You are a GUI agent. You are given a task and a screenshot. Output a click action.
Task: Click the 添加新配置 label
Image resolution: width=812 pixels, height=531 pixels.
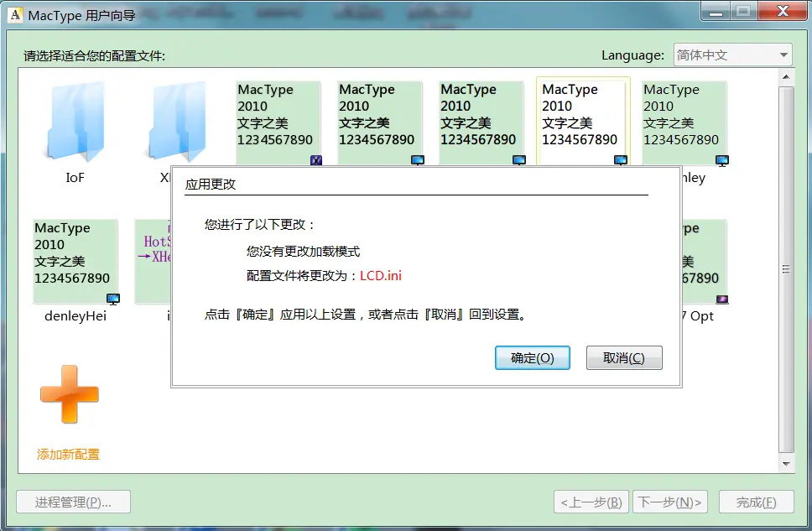(x=68, y=455)
